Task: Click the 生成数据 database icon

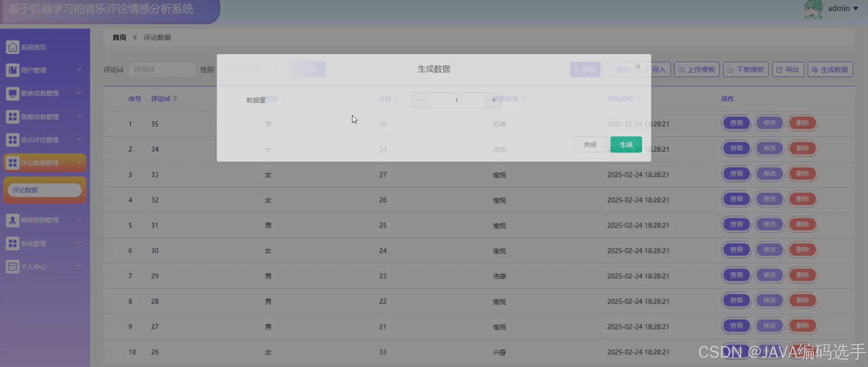Action: (x=815, y=69)
